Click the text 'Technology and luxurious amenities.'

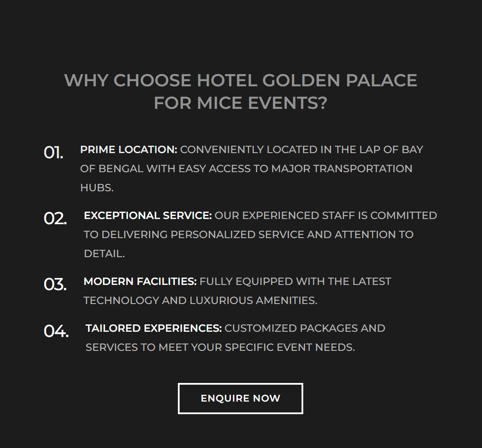[x=200, y=301]
